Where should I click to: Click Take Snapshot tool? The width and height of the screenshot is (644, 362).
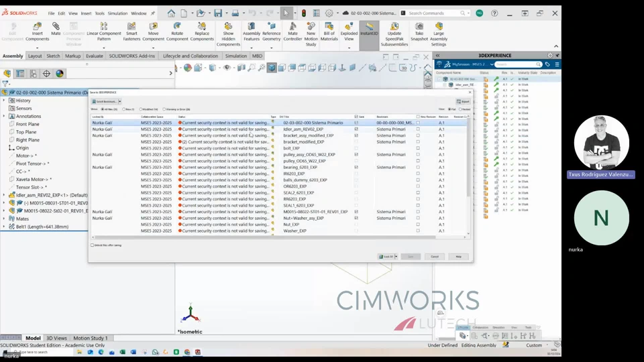coord(419,32)
